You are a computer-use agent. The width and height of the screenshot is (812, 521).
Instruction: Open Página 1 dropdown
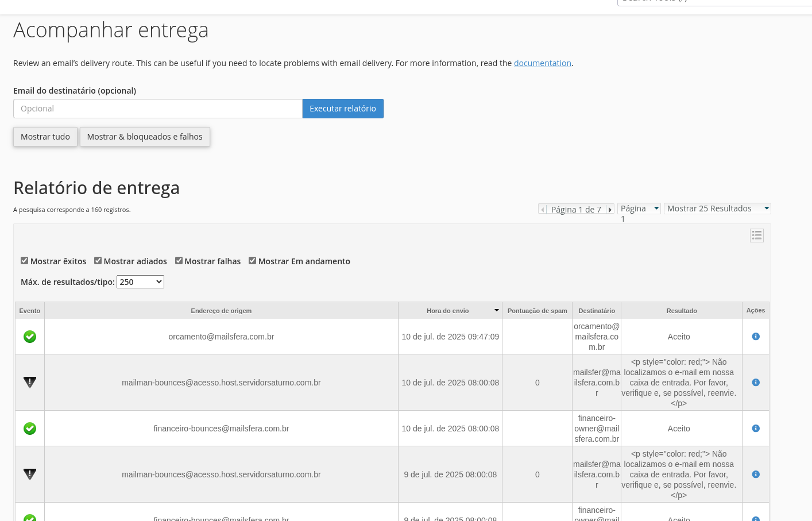(x=639, y=209)
